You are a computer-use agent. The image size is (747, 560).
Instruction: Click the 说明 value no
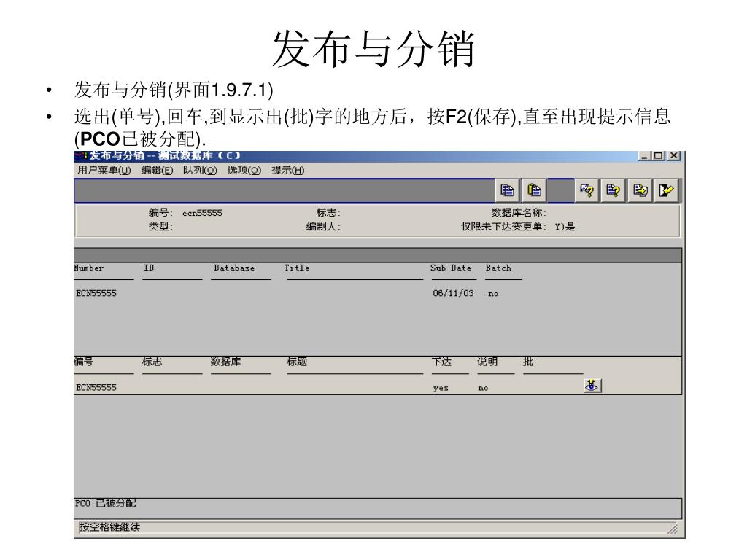coord(483,388)
